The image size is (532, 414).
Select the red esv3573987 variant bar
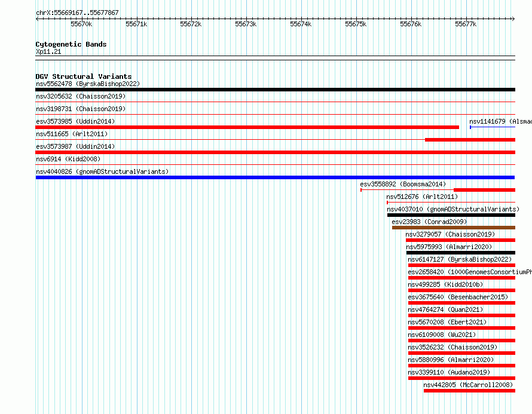(x=275, y=152)
